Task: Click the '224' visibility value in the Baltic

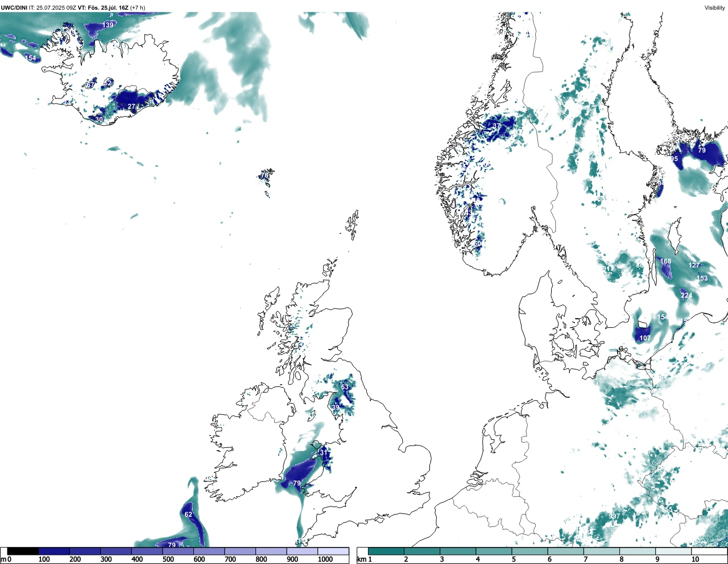Action: [x=686, y=295]
